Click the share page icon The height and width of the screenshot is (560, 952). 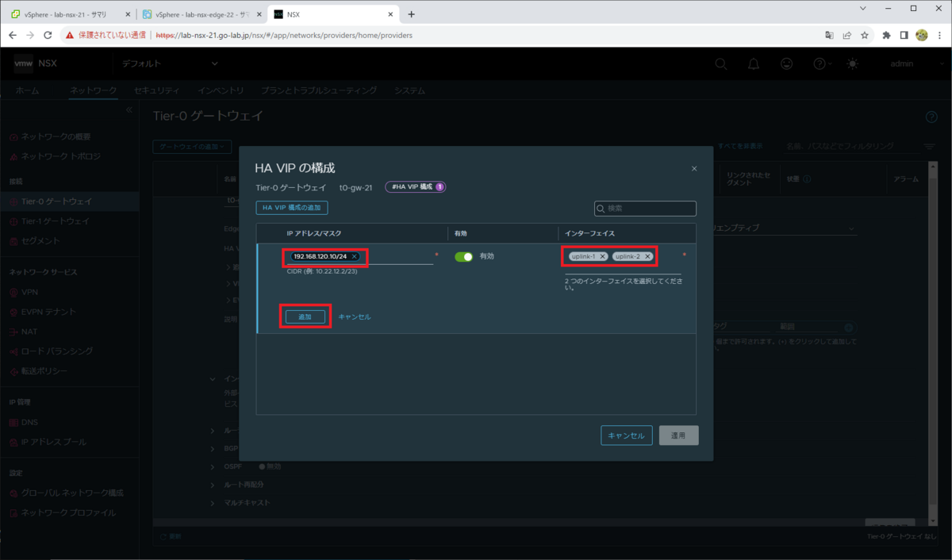click(847, 36)
